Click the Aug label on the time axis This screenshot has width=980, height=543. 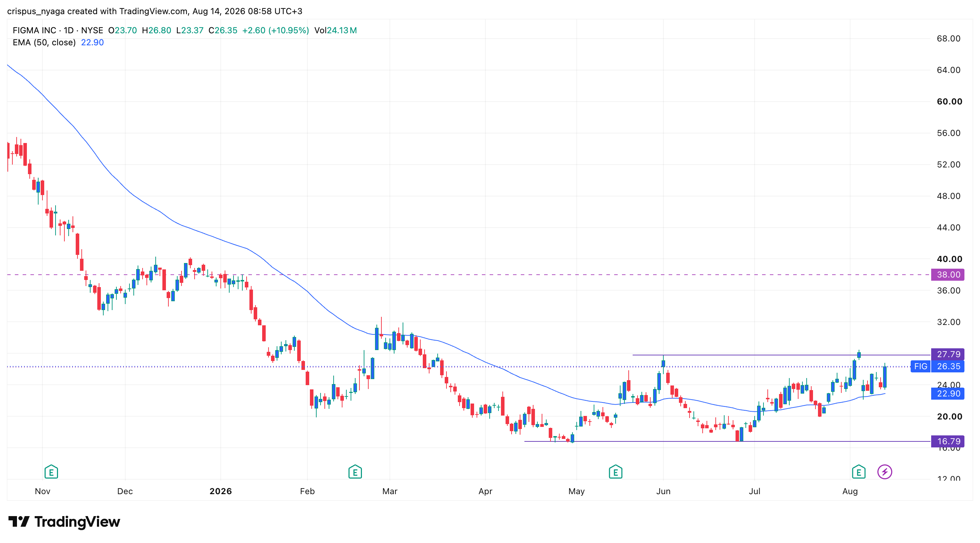click(850, 491)
